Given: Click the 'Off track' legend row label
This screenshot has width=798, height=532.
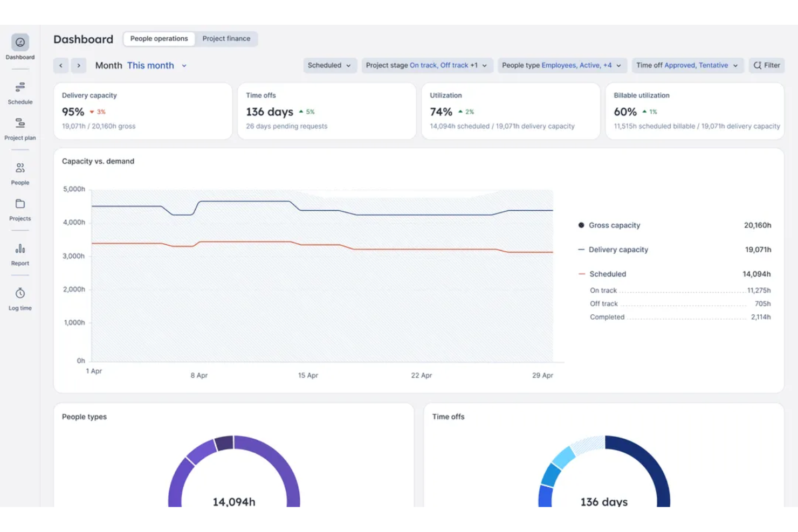Looking at the screenshot, I should 604,304.
